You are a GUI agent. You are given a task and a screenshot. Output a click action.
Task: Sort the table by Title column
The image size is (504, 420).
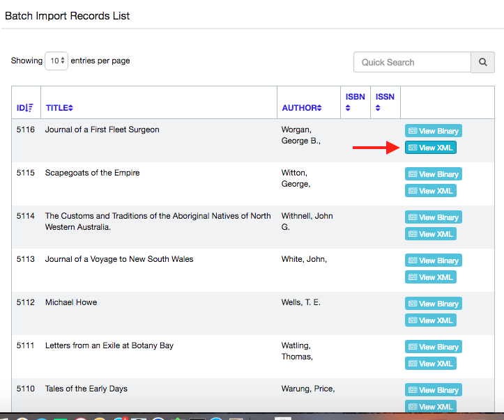pos(59,108)
